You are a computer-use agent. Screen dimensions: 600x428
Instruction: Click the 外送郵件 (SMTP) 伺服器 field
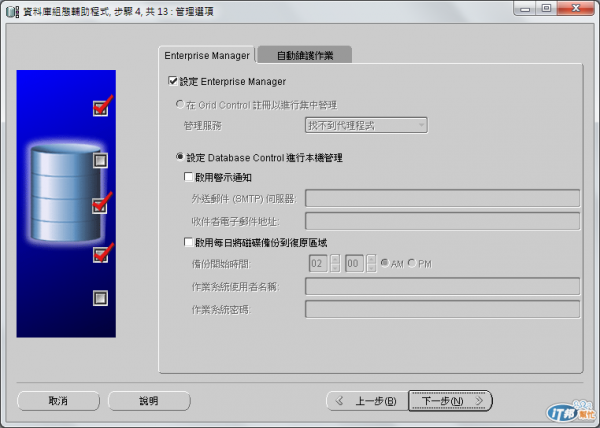point(442,199)
